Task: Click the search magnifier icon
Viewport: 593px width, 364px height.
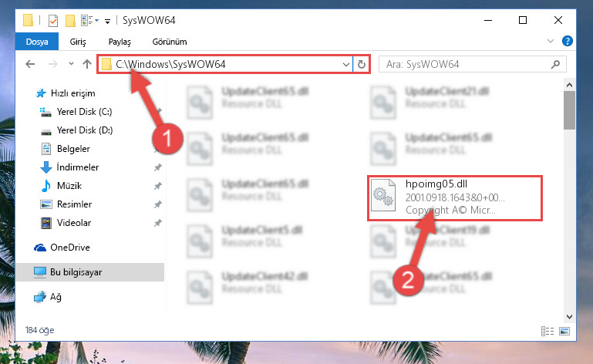Action: pos(555,64)
